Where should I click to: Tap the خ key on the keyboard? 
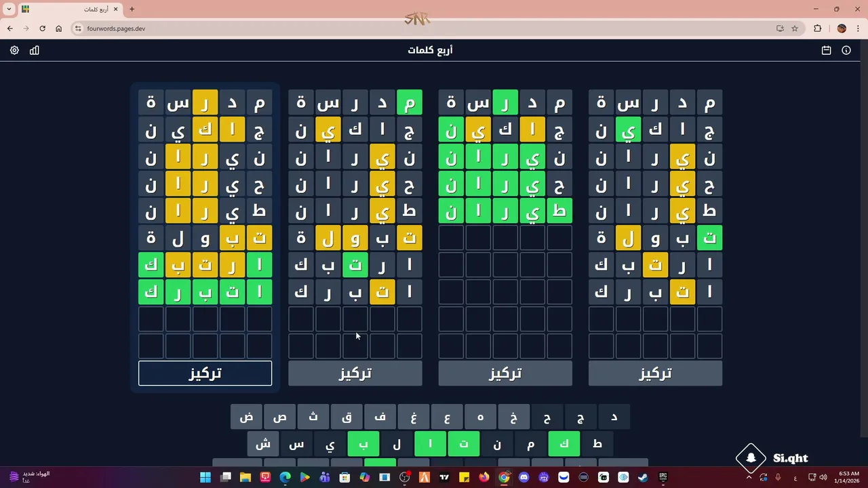click(514, 417)
